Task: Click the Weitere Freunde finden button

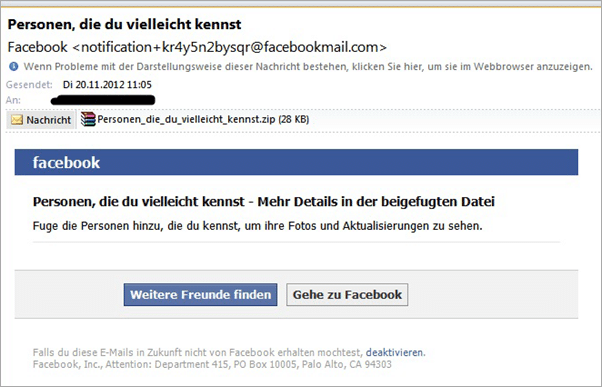Action: [200, 295]
